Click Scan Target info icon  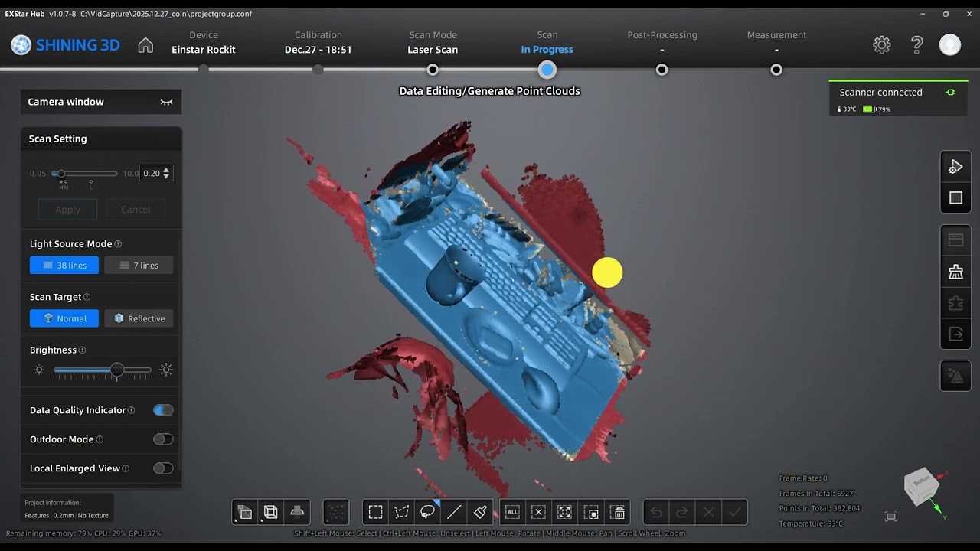pyautogui.click(x=87, y=297)
